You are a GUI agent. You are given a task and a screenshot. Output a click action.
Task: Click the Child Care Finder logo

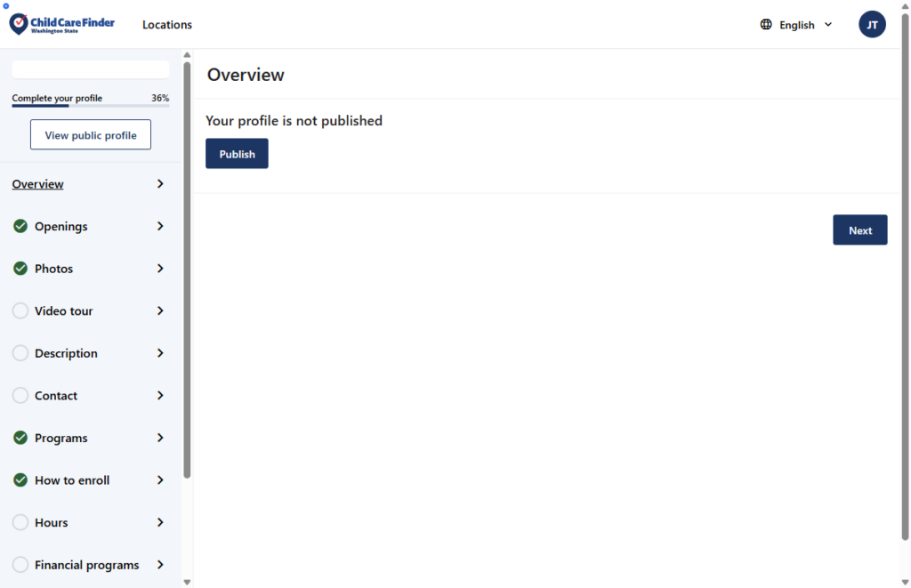pyautogui.click(x=62, y=24)
